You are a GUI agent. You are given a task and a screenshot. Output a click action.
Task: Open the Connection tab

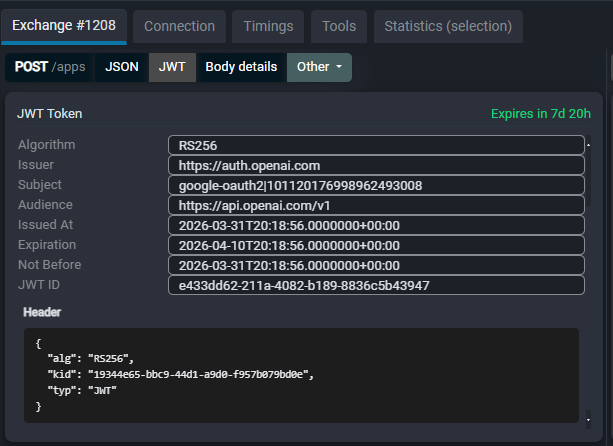(179, 26)
